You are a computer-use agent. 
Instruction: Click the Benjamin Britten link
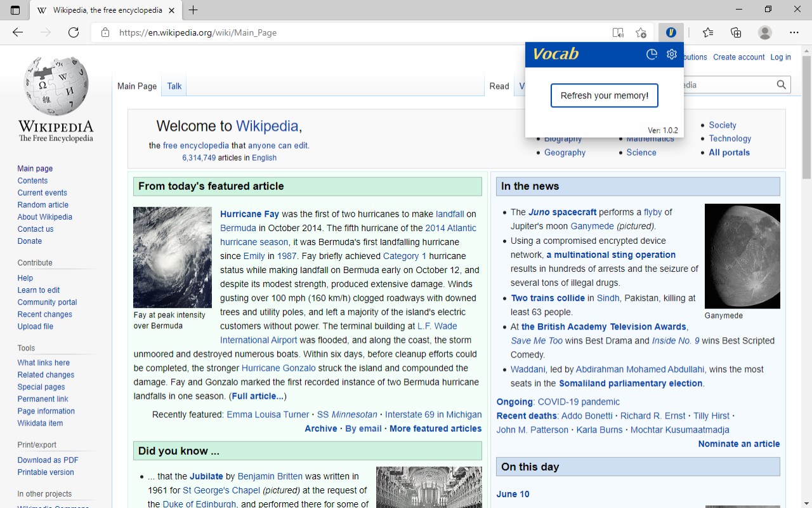click(x=270, y=476)
